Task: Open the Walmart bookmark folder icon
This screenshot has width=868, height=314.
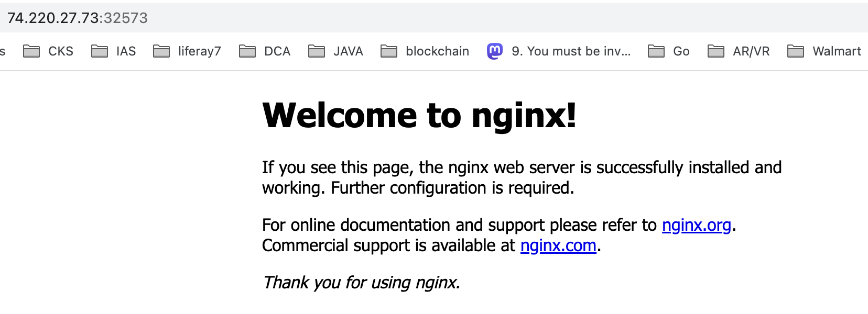Action: click(796, 51)
